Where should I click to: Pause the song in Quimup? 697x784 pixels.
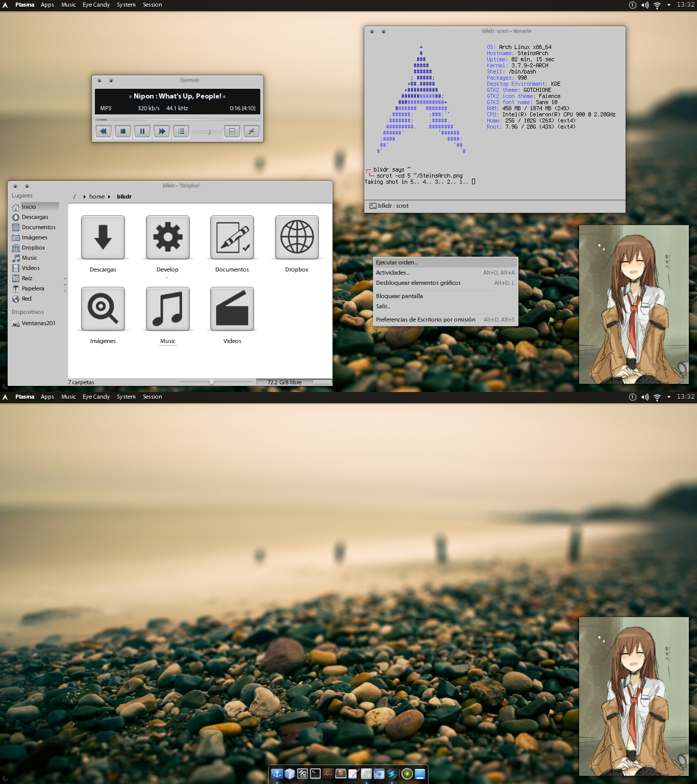(142, 131)
